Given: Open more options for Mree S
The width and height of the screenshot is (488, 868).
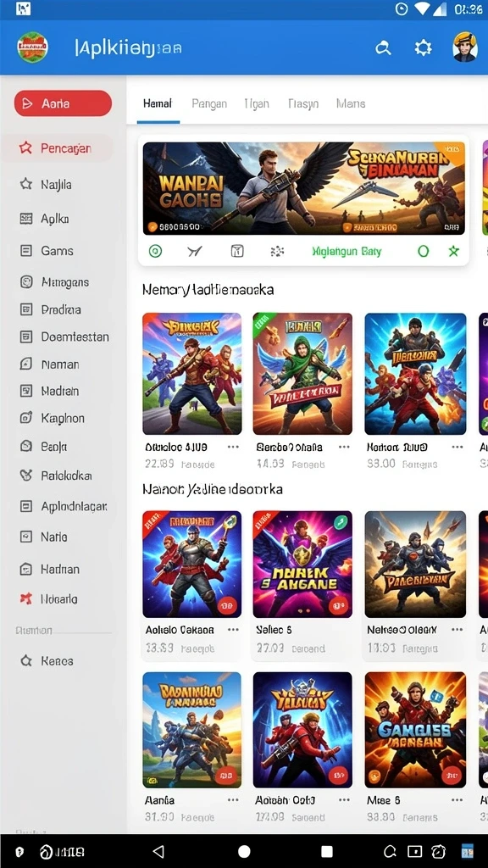Looking at the screenshot, I should point(457,800).
